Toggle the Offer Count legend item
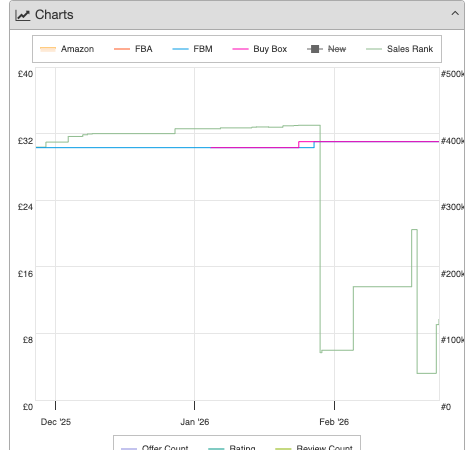The height and width of the screenshot is (450, 474). [155, 447]
